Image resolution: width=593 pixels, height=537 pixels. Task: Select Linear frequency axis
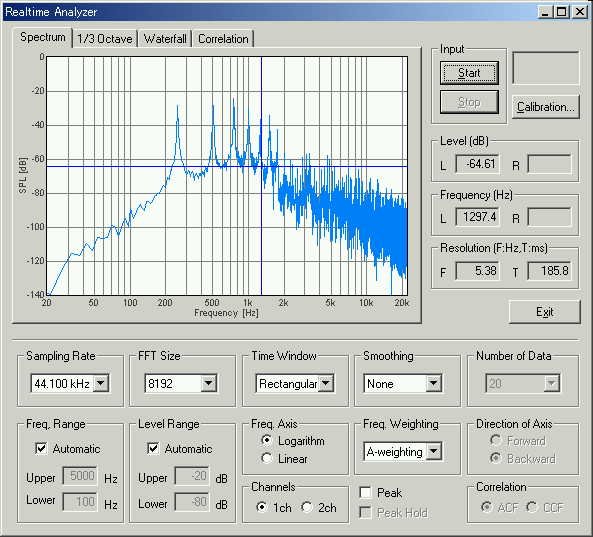tap(267, 458)
